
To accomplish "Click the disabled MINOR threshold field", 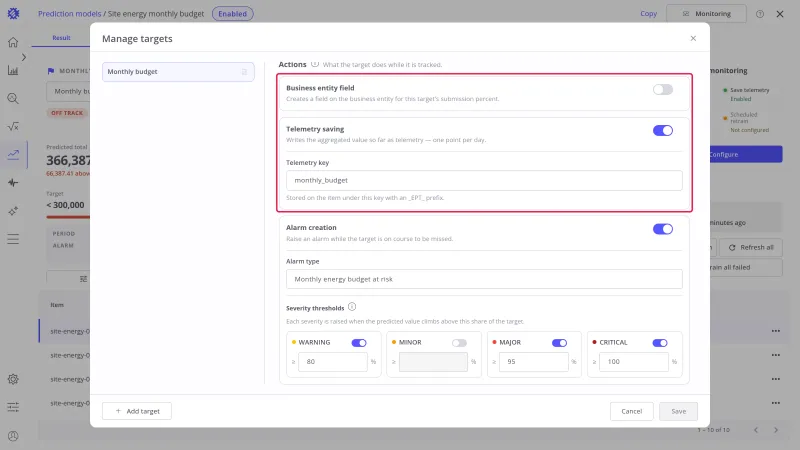I will tap(433, 362).
